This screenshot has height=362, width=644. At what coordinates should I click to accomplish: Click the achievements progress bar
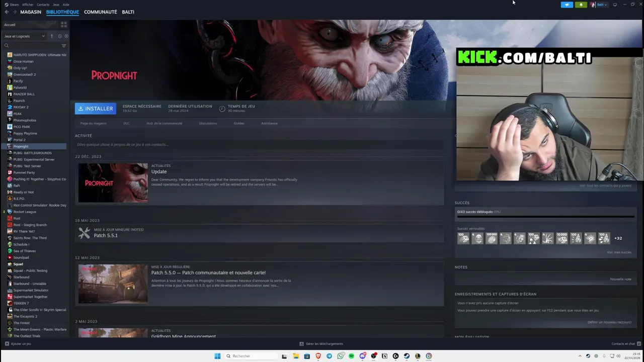coord(545,217)
